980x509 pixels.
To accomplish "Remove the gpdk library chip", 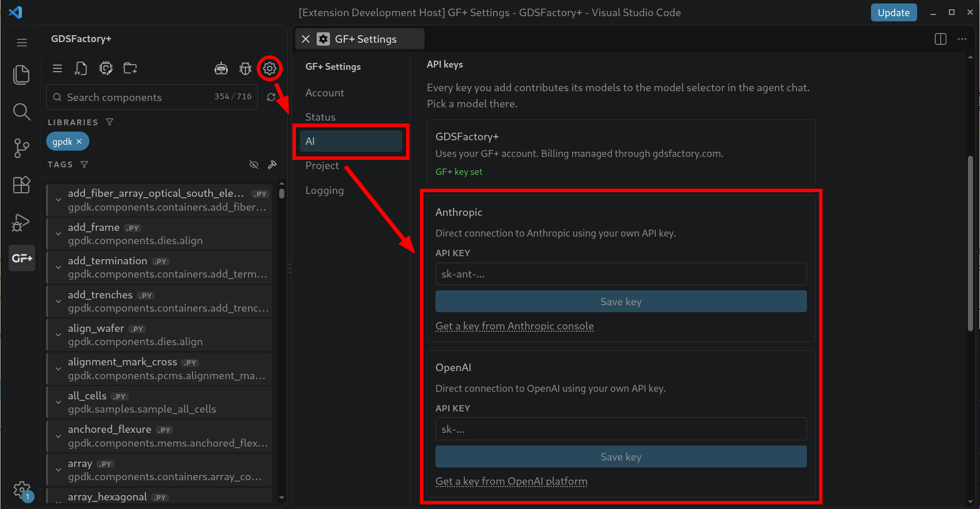I will (79, 141).
